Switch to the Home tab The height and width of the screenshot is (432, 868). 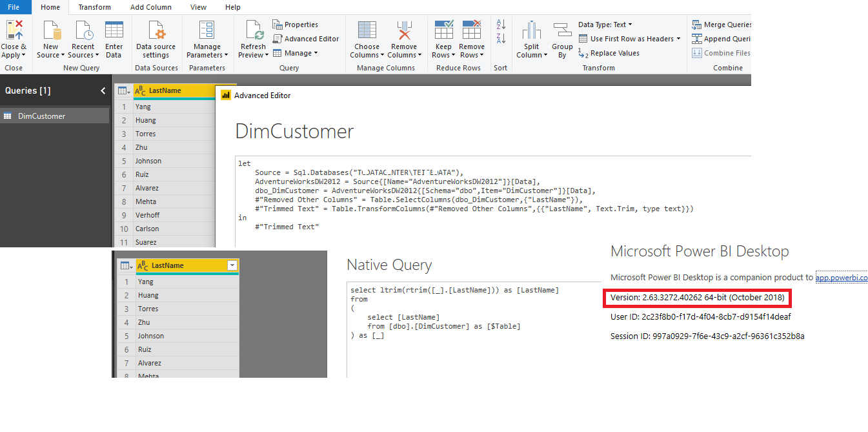(x=50, y=7)
